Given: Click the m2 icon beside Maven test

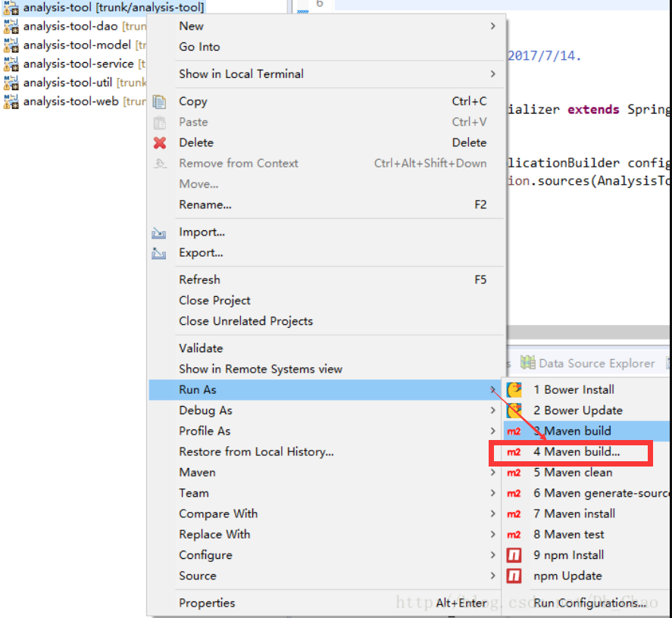Looking at the screenshot, I should pyautogui.click(x=514, y=535).
